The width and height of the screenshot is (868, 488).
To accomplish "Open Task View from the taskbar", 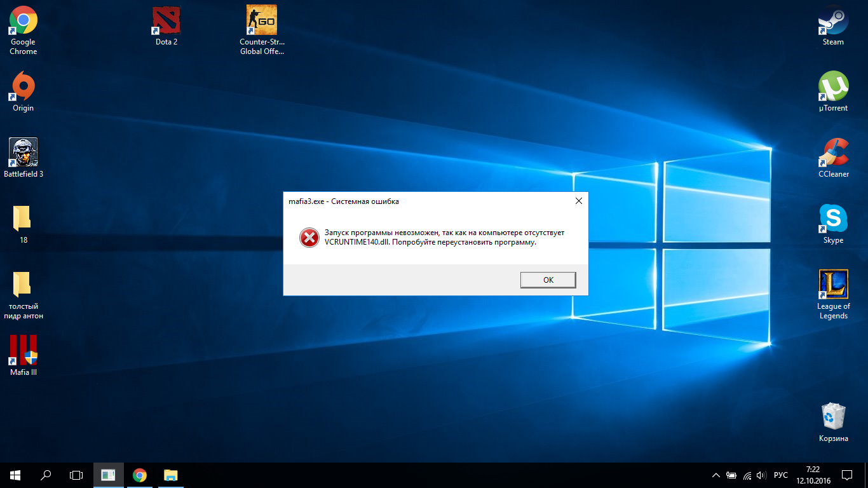I will 76,475.
